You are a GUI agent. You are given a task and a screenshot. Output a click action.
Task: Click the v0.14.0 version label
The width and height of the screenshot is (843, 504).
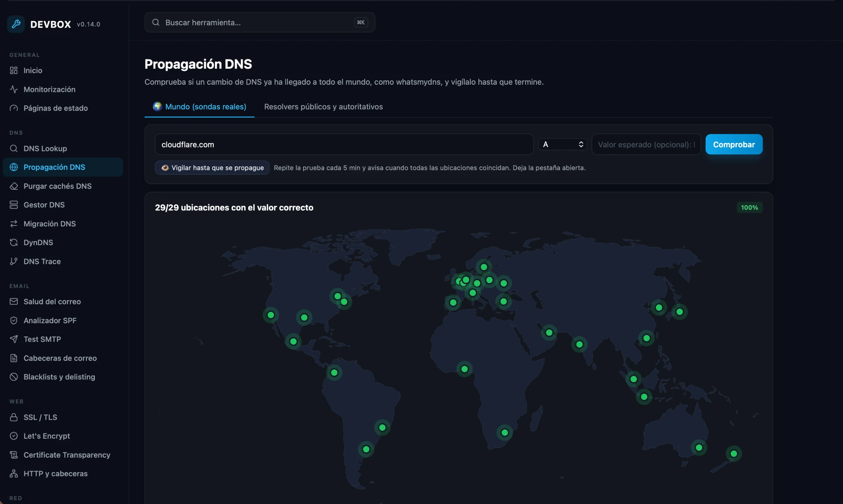[x=89, y=24]
